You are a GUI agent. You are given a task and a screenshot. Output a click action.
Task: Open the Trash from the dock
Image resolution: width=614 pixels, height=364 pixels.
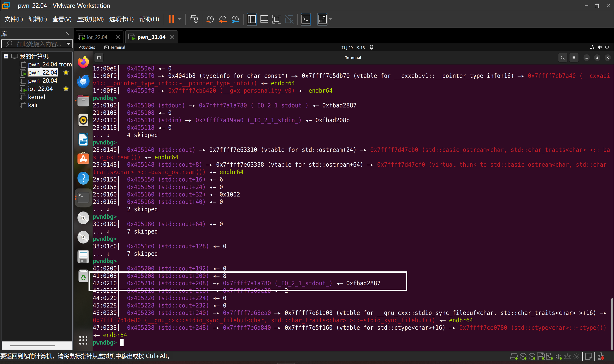point(83,276)
